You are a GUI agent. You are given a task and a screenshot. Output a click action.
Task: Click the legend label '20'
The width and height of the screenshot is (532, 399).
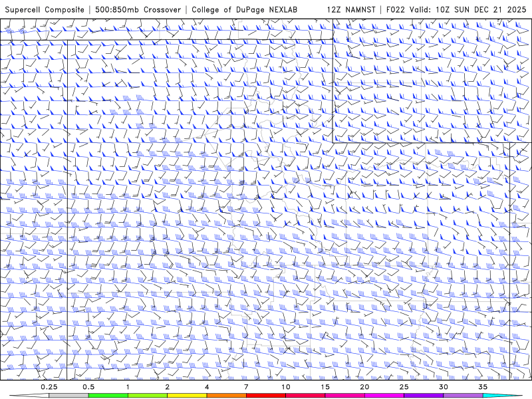coord(364,387)
